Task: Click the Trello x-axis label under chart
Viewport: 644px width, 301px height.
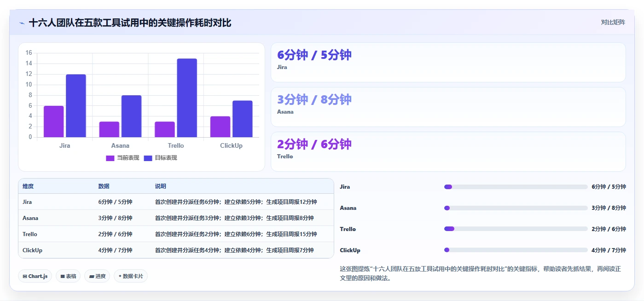Action: 176,145
